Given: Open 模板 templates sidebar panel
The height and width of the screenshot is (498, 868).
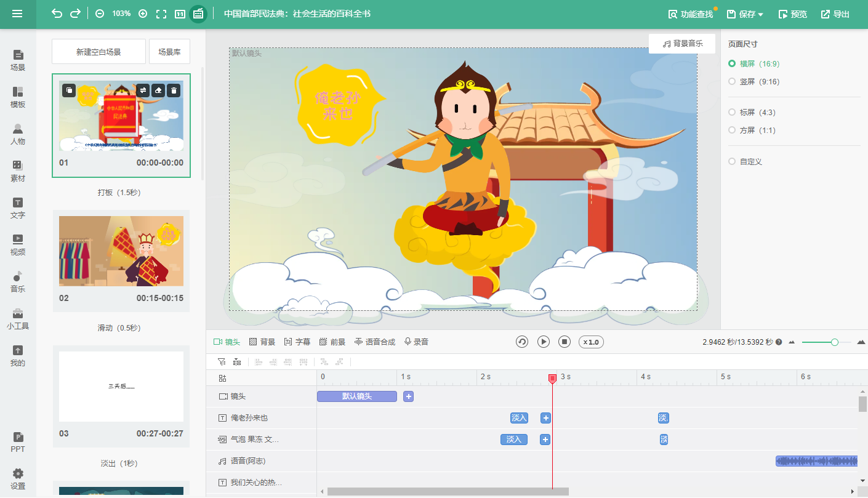Looking at the screenshot, I should point(18,98).
